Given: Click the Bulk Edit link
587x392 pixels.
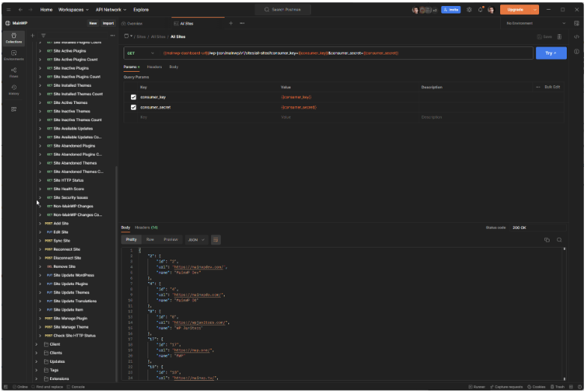Looking at the screenshot, I should tap(553, 87).
